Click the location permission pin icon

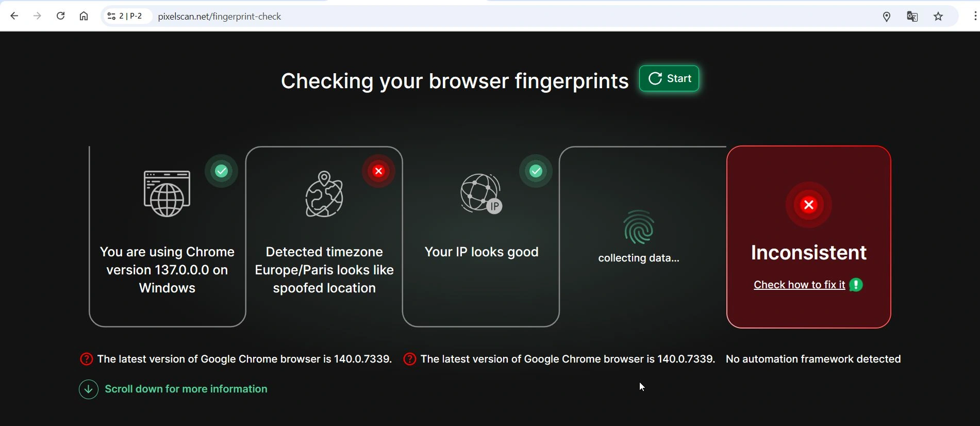click(886, 17)
